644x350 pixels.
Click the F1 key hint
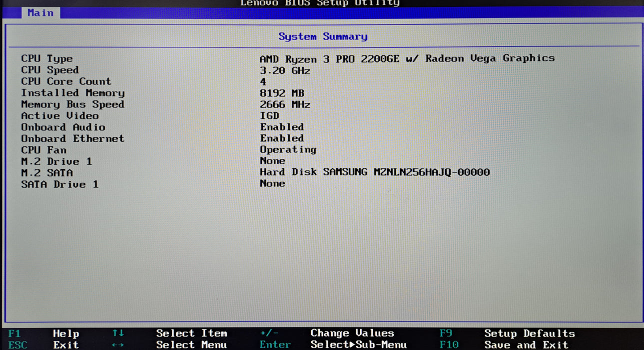[x=14, y=333]
